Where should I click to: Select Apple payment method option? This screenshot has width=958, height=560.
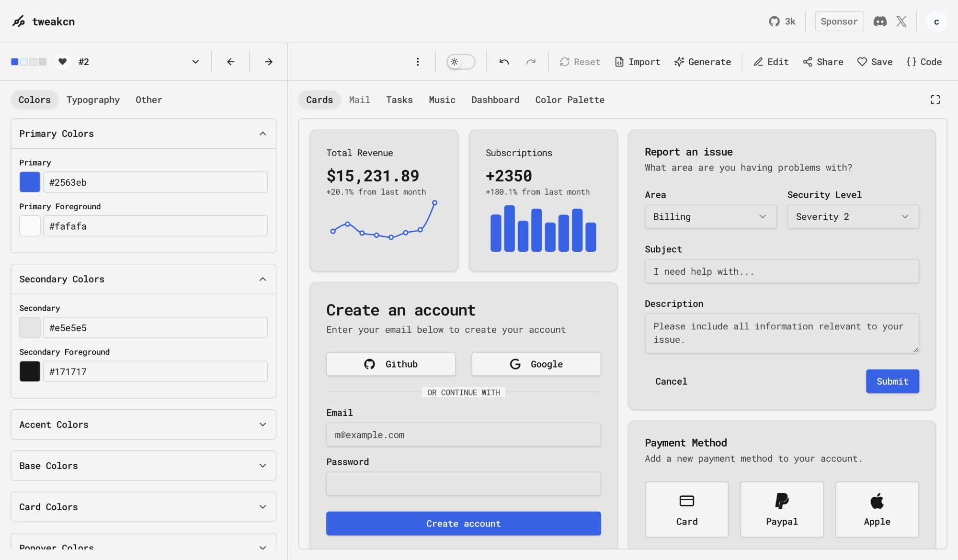point(877,509)
